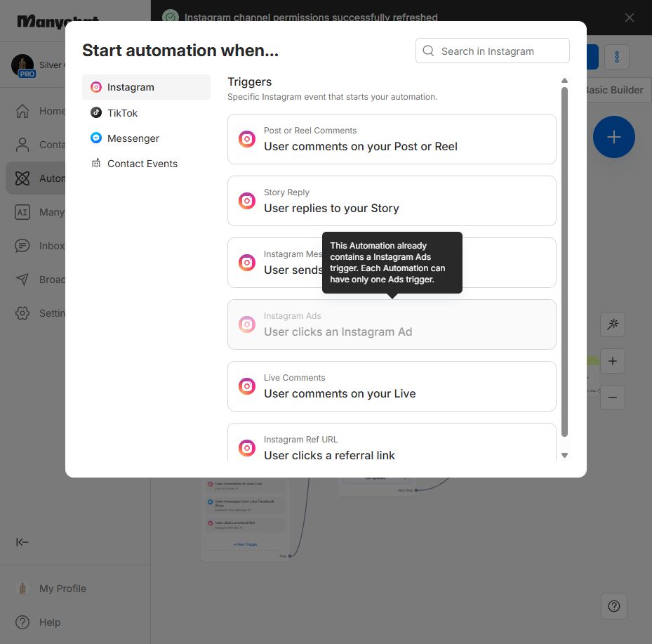Click the account avatar with PRO badge

[23, 65]
